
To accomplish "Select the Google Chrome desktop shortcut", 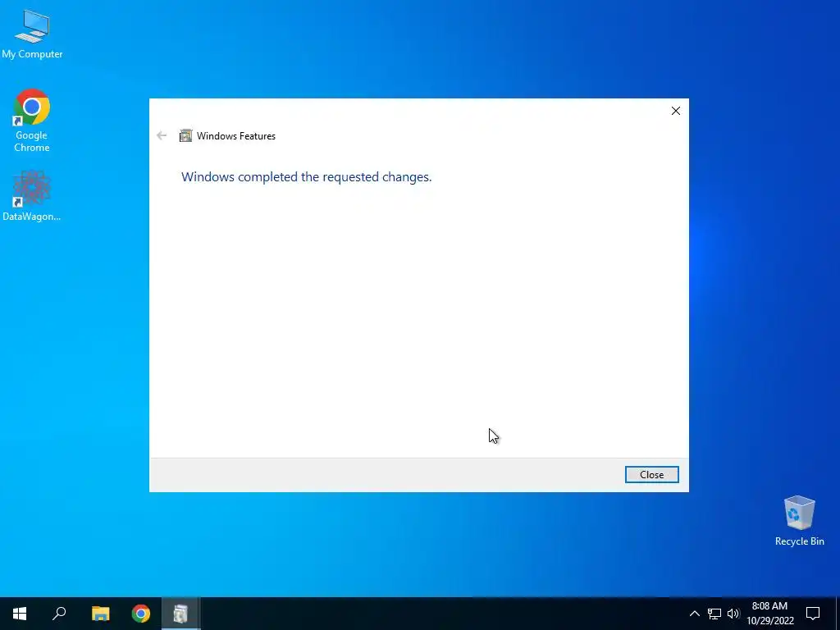I will 32,121.
